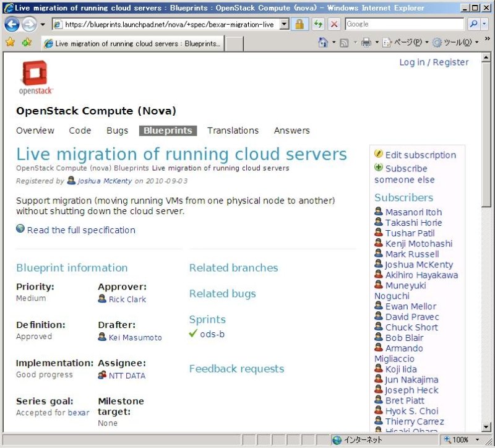495x448 pixels.
Task: Click the Home toolbar icon
Action: 323,42
